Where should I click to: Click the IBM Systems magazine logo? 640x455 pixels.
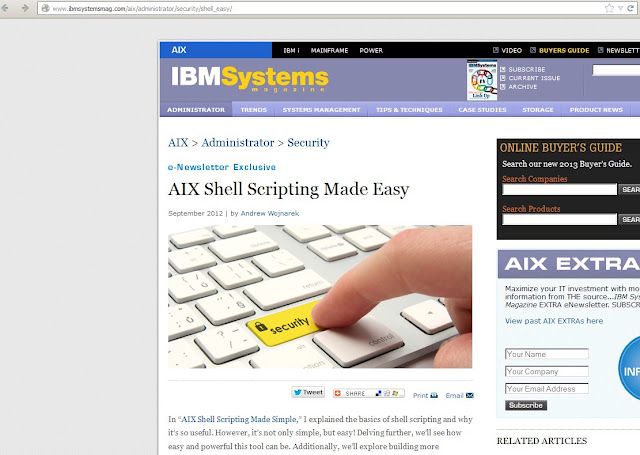pos(250,78)
